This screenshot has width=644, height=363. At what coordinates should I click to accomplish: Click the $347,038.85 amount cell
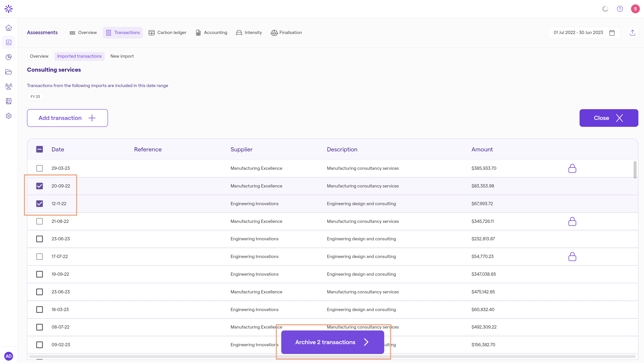tap(484, 274)
